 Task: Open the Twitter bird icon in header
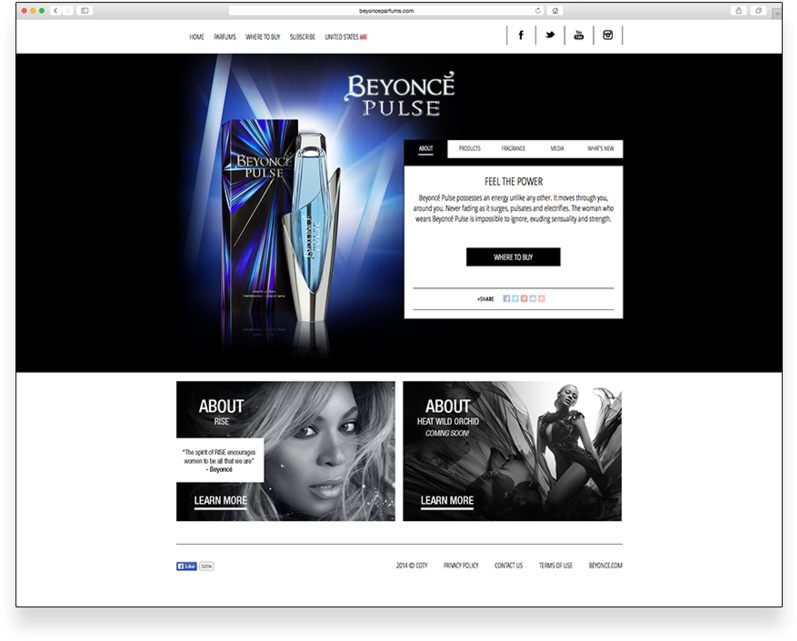click(x=550, y=35)
